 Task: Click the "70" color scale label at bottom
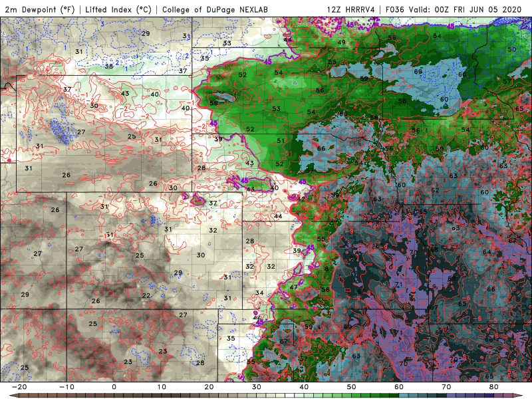click(x=446, y=387)
